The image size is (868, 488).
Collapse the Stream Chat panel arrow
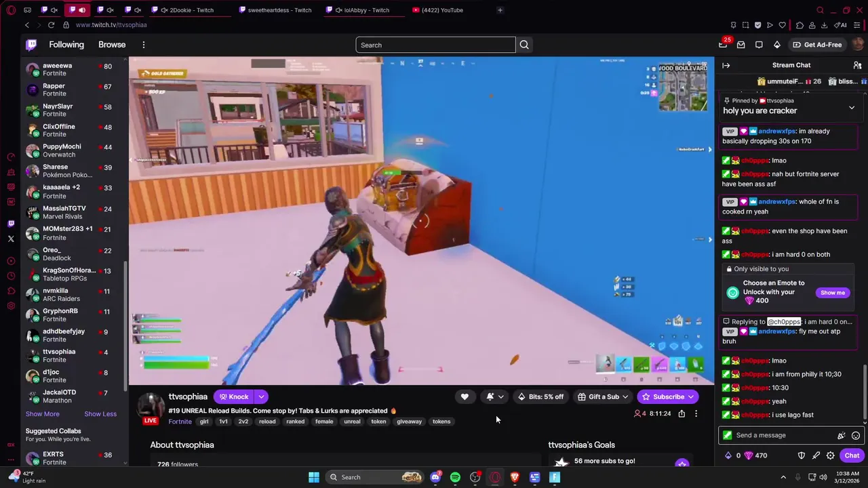click(726, 65)
